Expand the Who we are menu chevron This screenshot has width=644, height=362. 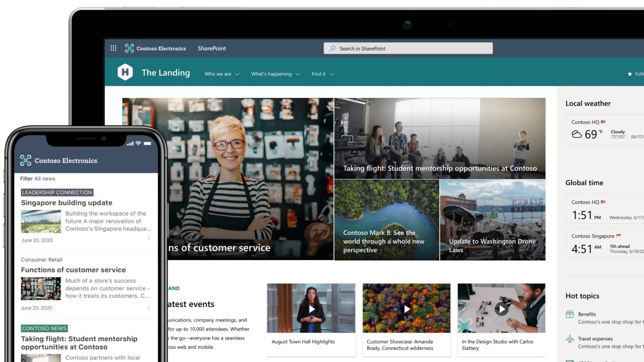pyautogui.click(x=237, y=74)
